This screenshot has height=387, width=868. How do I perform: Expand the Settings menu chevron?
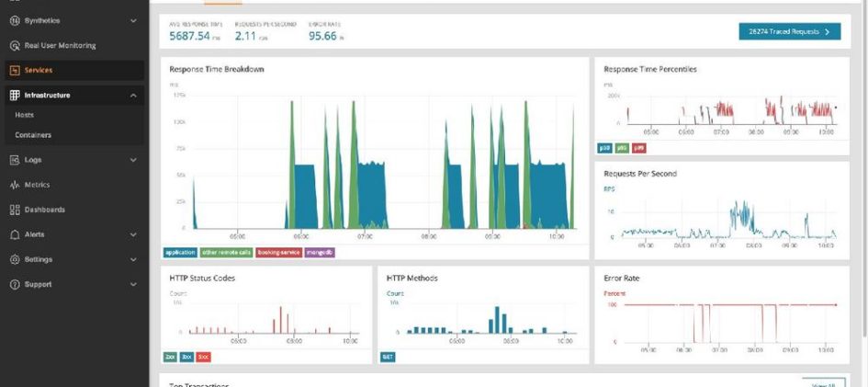[x=133, y=259]
